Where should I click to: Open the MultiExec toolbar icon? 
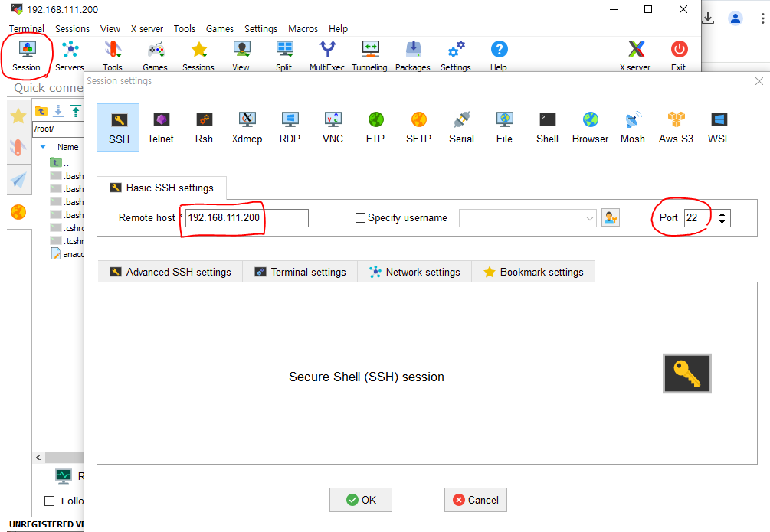tap(327, 55)
